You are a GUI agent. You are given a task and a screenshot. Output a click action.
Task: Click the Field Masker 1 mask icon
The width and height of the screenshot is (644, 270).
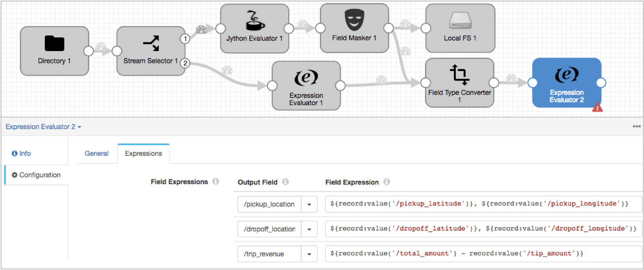(x=354, y=20)
